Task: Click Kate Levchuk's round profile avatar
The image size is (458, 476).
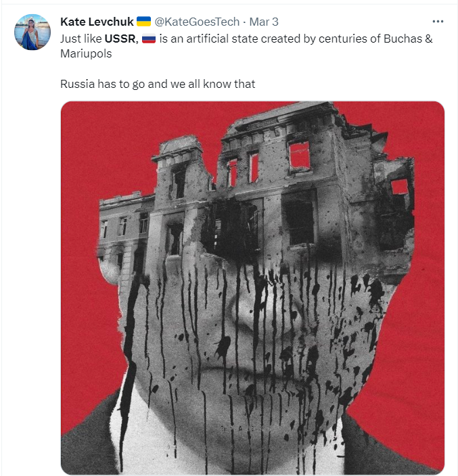Action: [x=32, y=32]
